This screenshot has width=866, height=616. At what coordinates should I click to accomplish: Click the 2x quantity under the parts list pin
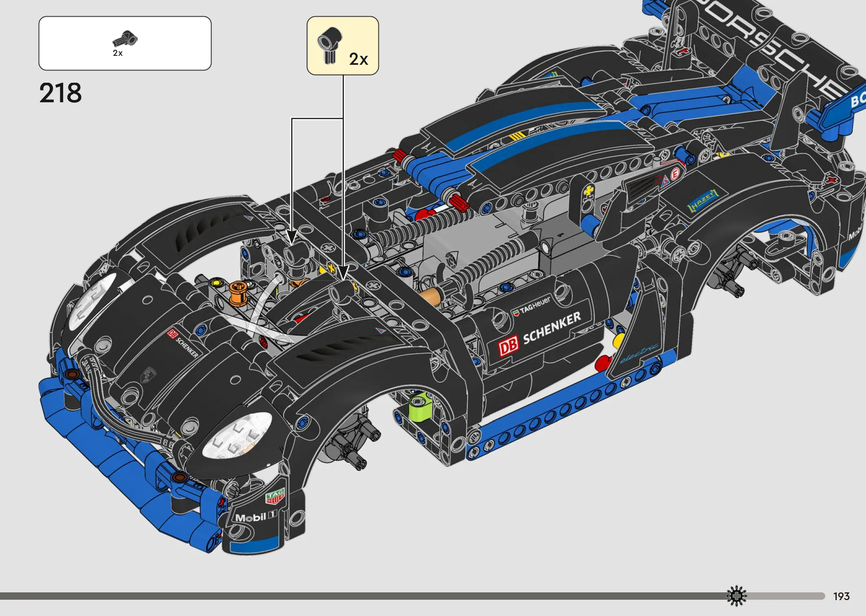tap(118, 53)
